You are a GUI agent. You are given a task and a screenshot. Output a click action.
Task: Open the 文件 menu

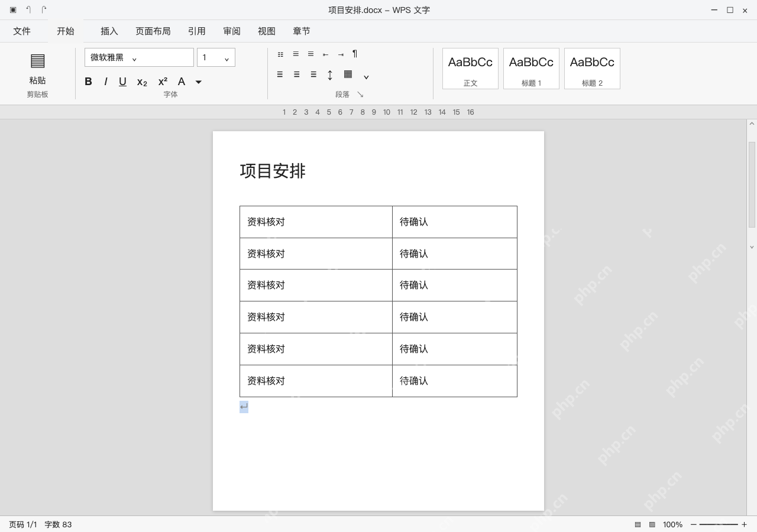(x=22, y=31)
